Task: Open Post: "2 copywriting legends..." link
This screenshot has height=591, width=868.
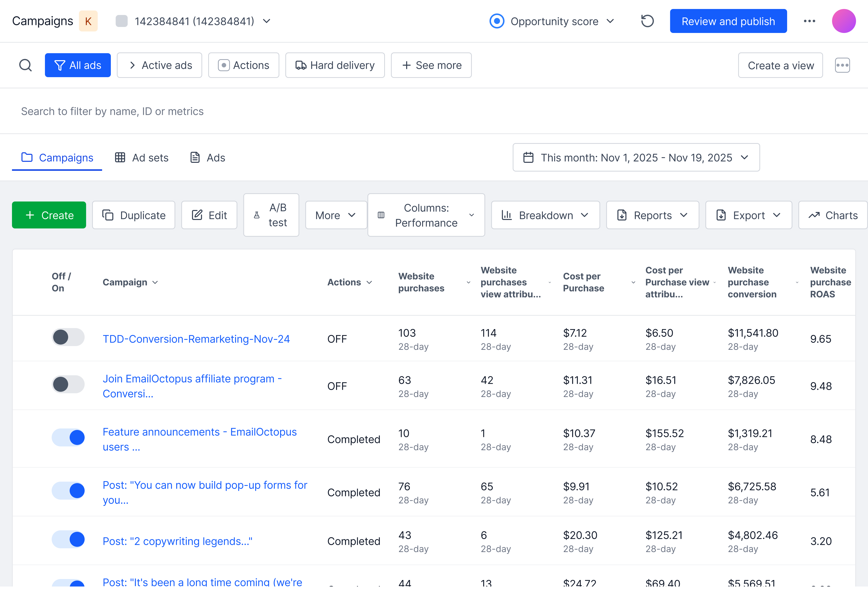Action: (x=177, y=541)
